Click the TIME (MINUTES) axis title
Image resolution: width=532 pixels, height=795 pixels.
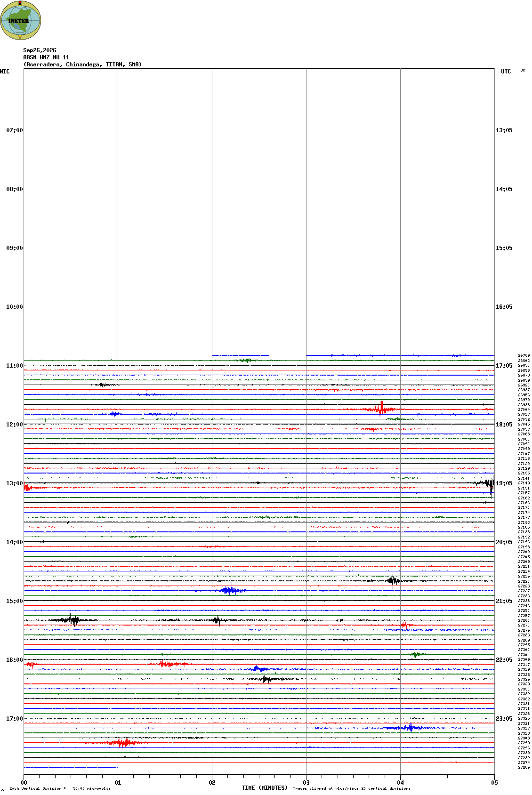coord(265,788)
